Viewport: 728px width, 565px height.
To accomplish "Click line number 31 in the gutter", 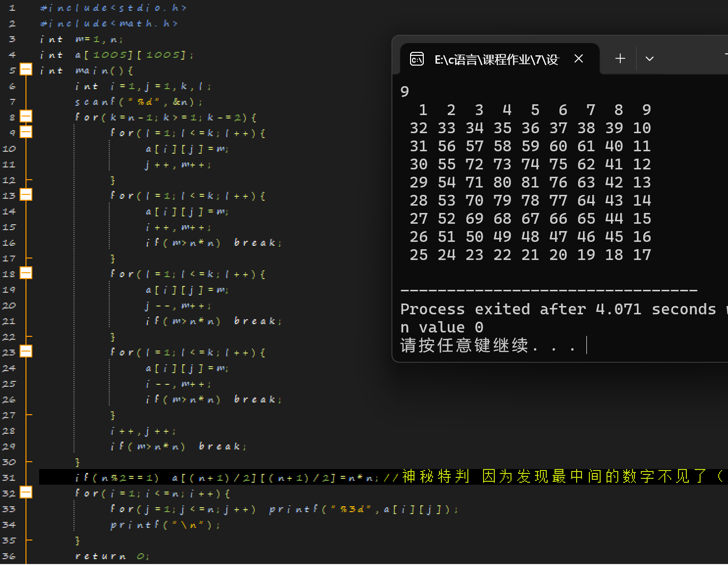I will [x=9, y=477].
